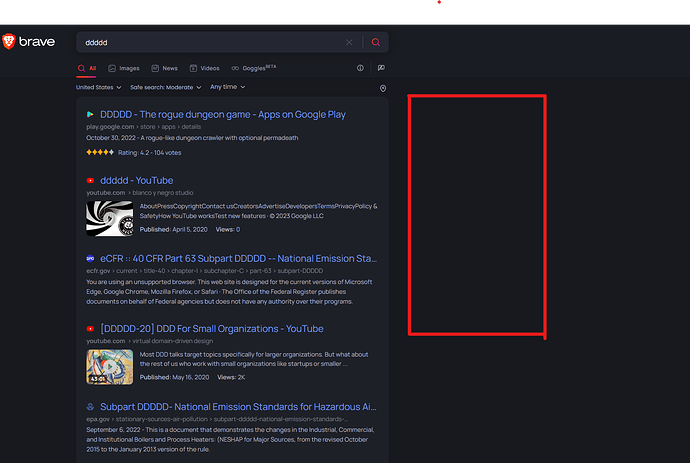Open the United States region dropdown
The height and width of the screenshot is (463, 690).
tap(99, 87)
